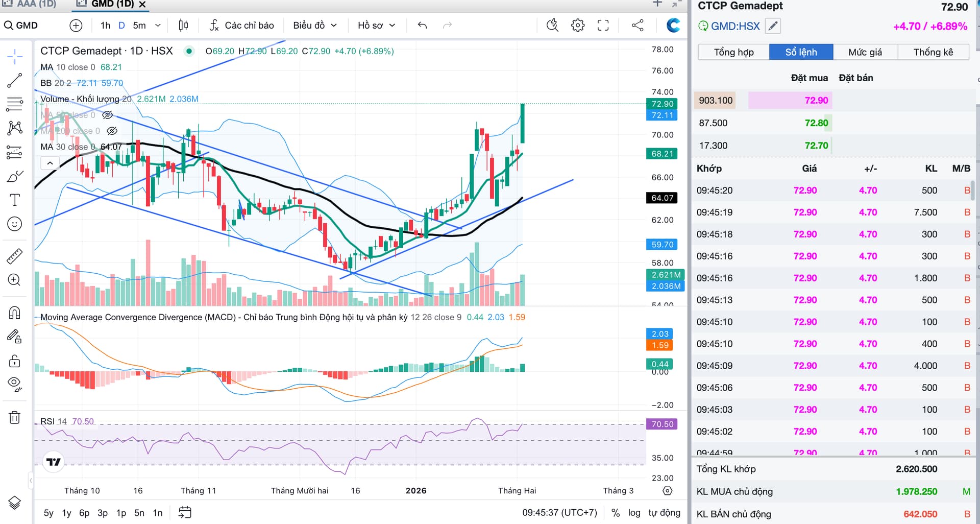980x524 pixels.
Task: Toggle hide all drawings eye tool
Action: point(15,385)
